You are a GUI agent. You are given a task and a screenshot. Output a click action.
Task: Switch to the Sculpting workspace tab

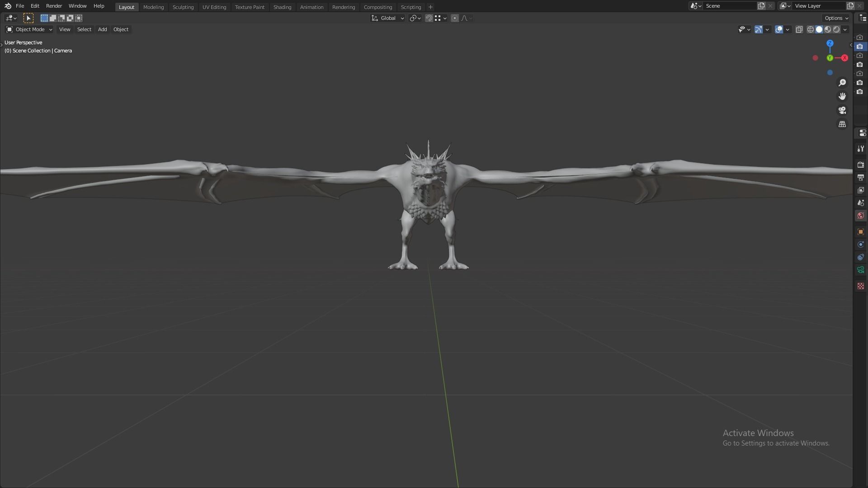pos(183,7)
